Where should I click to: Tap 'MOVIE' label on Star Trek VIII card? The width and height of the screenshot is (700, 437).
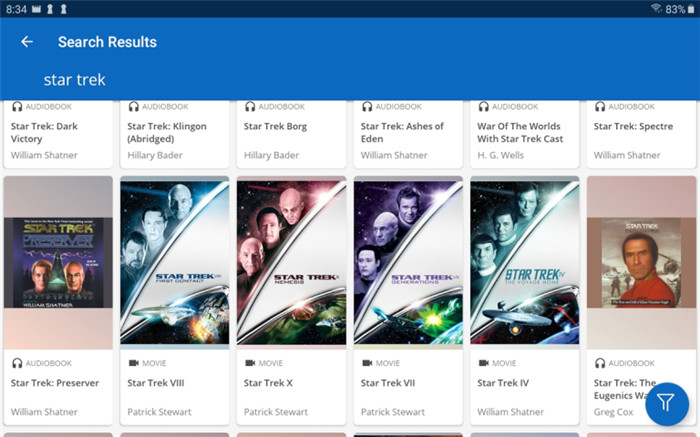click(154, 363)
